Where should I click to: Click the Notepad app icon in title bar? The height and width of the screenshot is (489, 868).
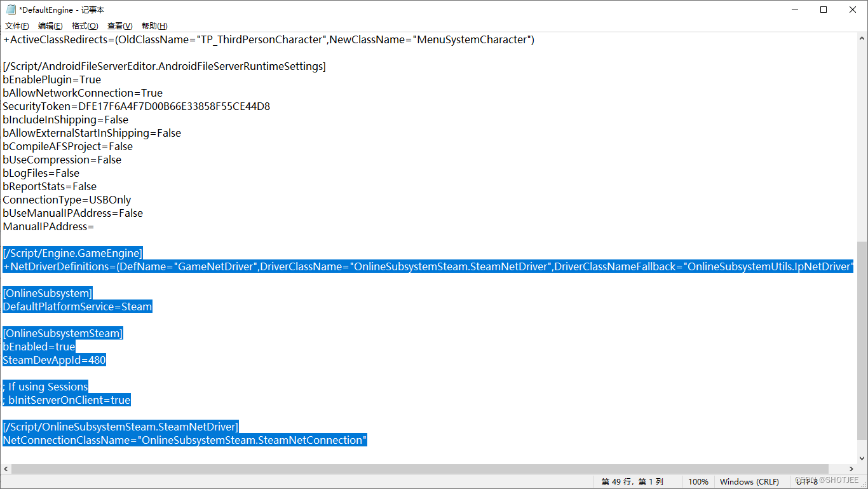(11, 10)
